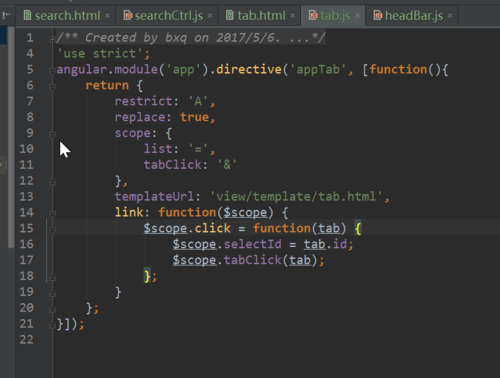Viewport: 500px width, 378px height.
Task: Close the search.html tab
Action: point(107,16)
